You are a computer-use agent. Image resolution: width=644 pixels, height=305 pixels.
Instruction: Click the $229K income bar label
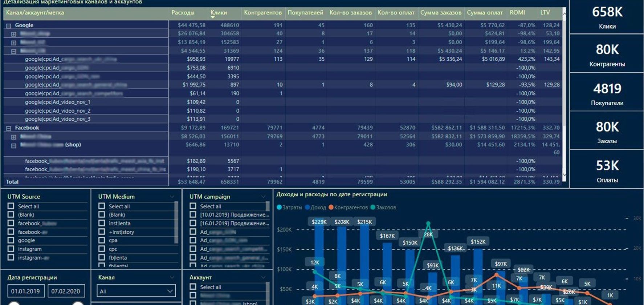319,222
